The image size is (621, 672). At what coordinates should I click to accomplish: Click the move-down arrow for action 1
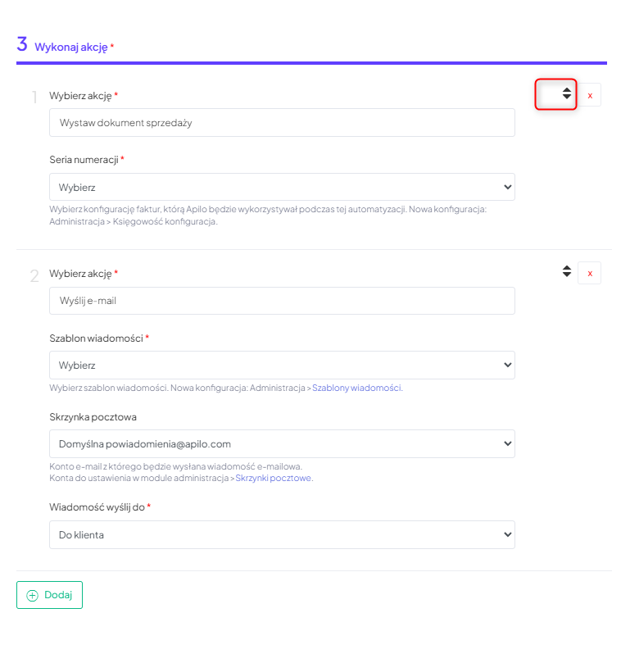tap(566, 98)
